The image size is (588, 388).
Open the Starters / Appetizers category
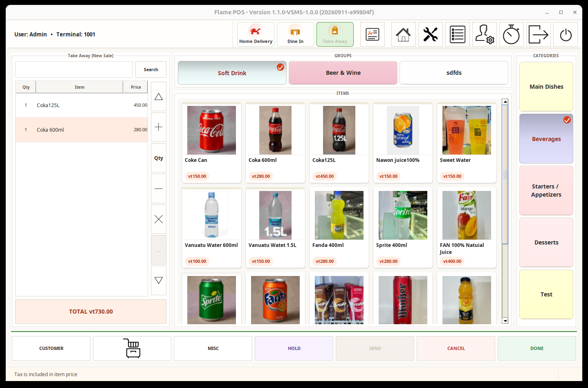click(546, 191)
